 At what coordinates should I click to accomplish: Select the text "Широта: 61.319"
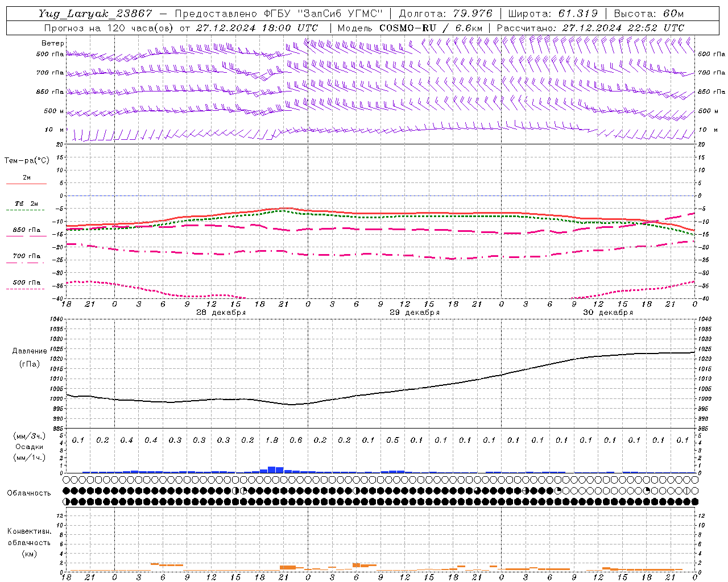click(553, 14)
